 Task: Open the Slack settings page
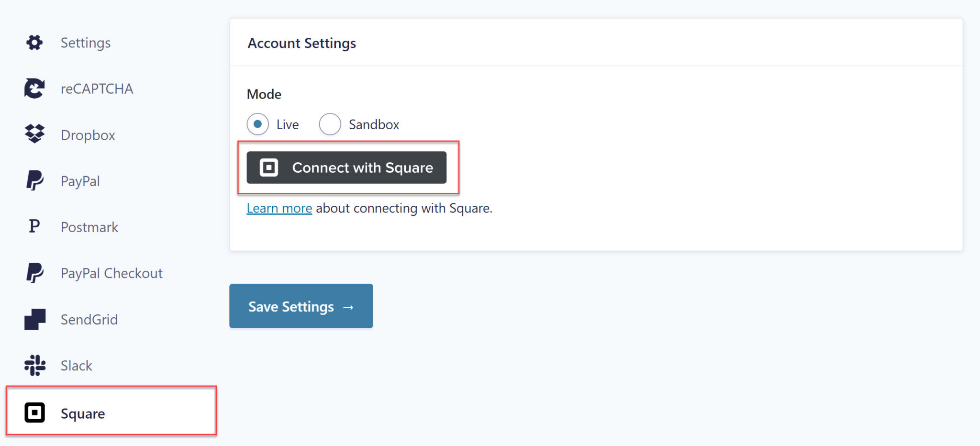(x=76, y=365)
